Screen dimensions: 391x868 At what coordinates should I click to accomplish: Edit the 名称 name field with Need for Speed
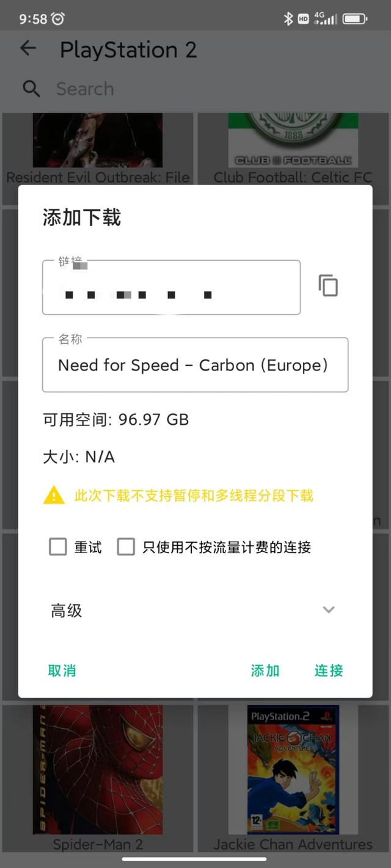(x=195, y=365)
